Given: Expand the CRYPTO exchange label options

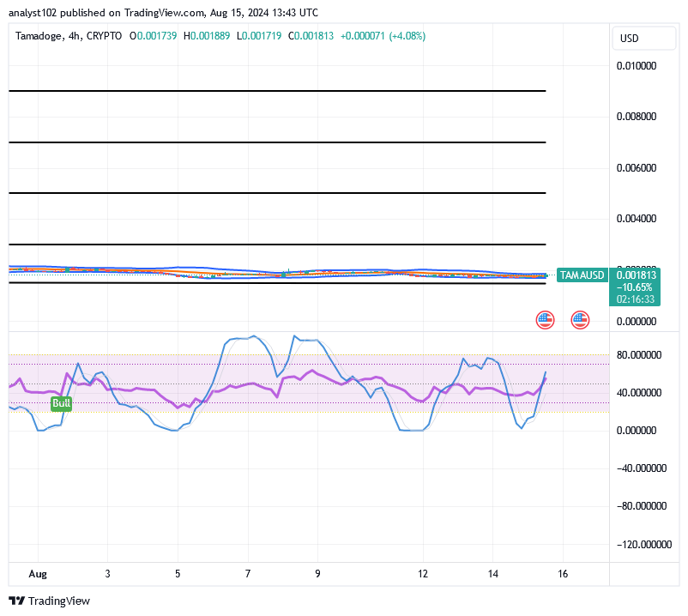Looking at the screenshot, I should 100,37.
